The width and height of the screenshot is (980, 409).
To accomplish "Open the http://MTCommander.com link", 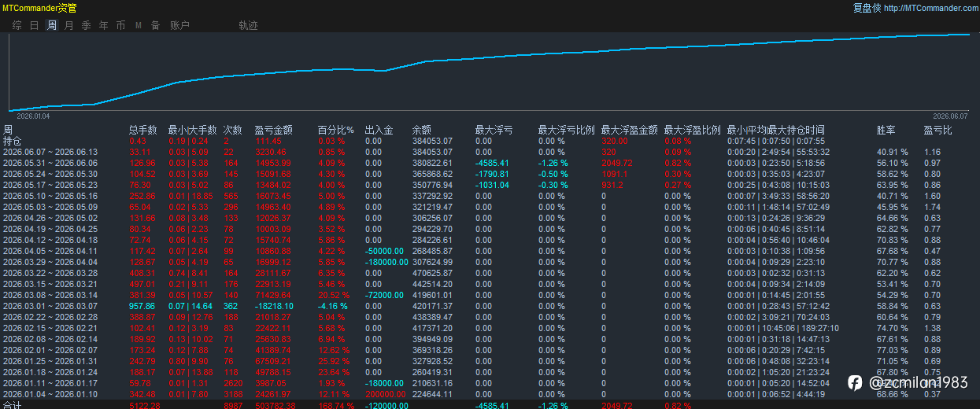I will tap(930, 8).
